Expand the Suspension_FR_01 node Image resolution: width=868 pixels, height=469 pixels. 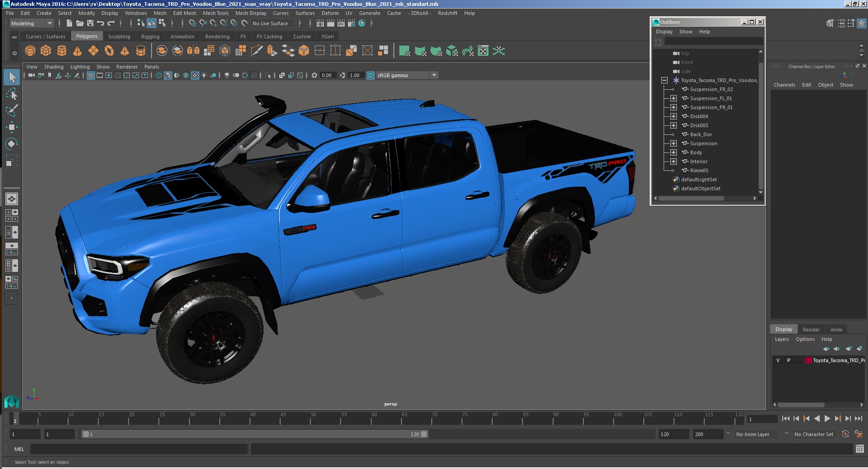pyautogui.click(x=673, y=107)
